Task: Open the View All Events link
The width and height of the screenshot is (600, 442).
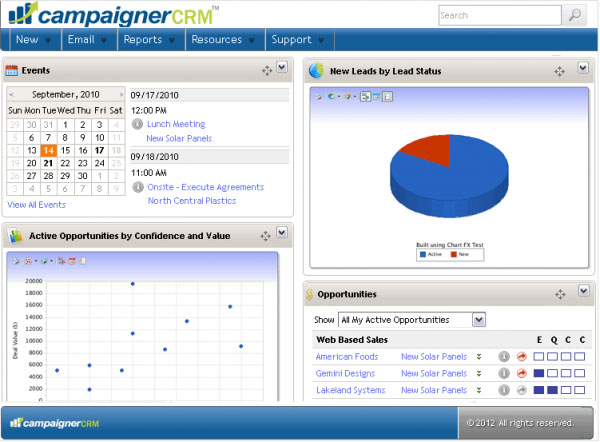Action: (36, 205)
